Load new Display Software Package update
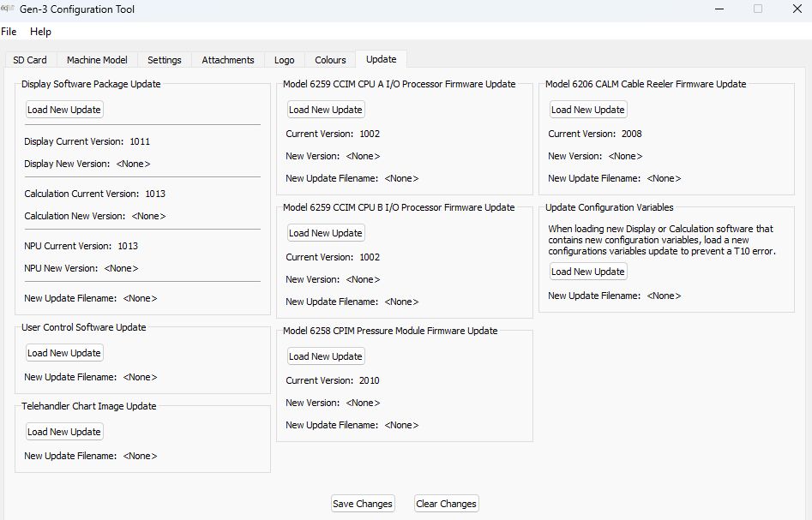This screenshot has height=520, width=812. point(64,110)
